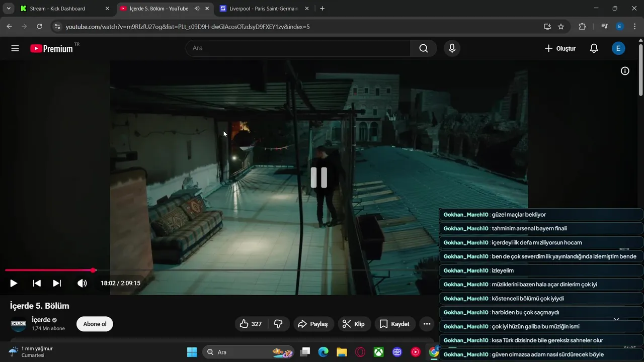Click chat message 'güzel maçlar bekliyor'
This screenshot has width=644, height=362.
(519, 215)
